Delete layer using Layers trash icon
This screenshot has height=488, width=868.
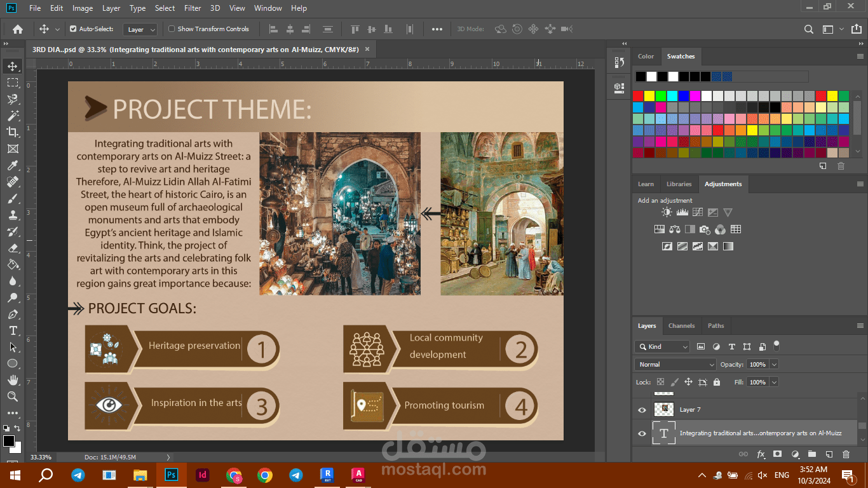(x=845, y=454)
